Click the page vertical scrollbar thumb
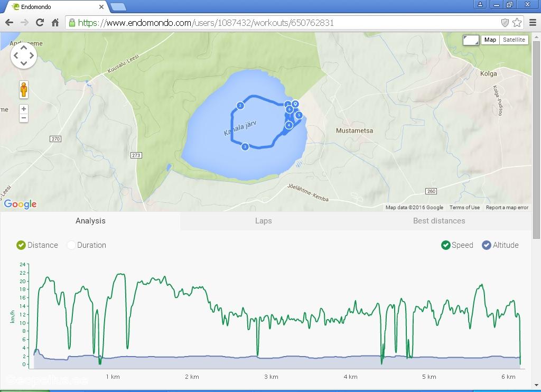This screenshot has width=541, height=392. pyautogui.click(x=536, y=140)
